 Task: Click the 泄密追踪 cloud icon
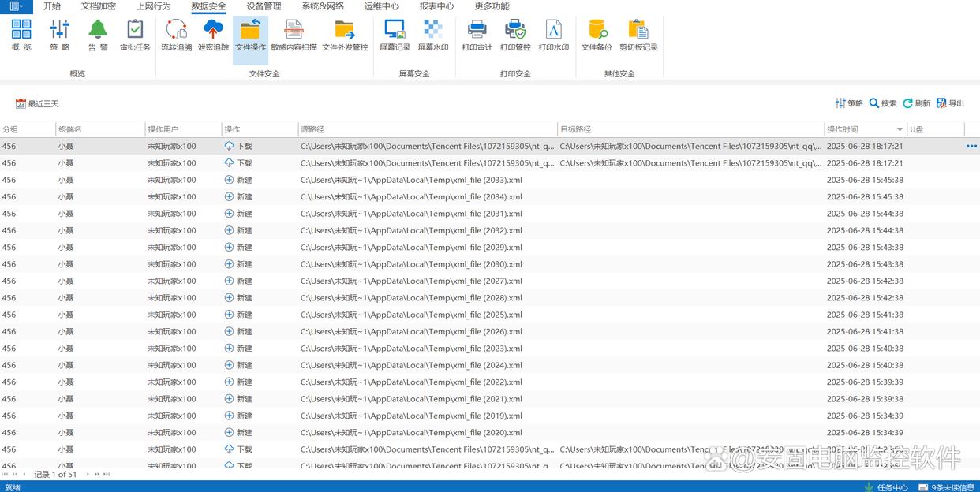pos(213,35)
